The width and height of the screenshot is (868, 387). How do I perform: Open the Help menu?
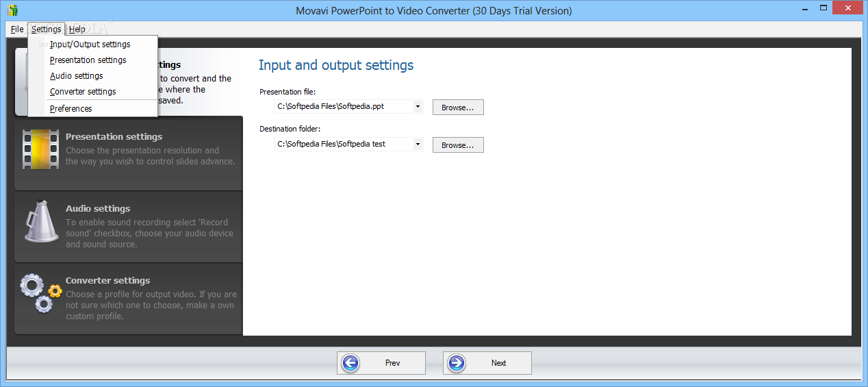[x=77, y=29]
